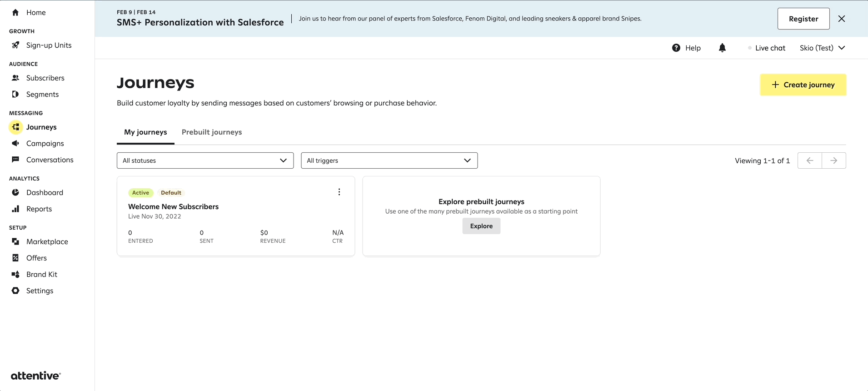Click the Explore button
The width and height of the screenshot is (868, 391).
click(x=481, y=226)
